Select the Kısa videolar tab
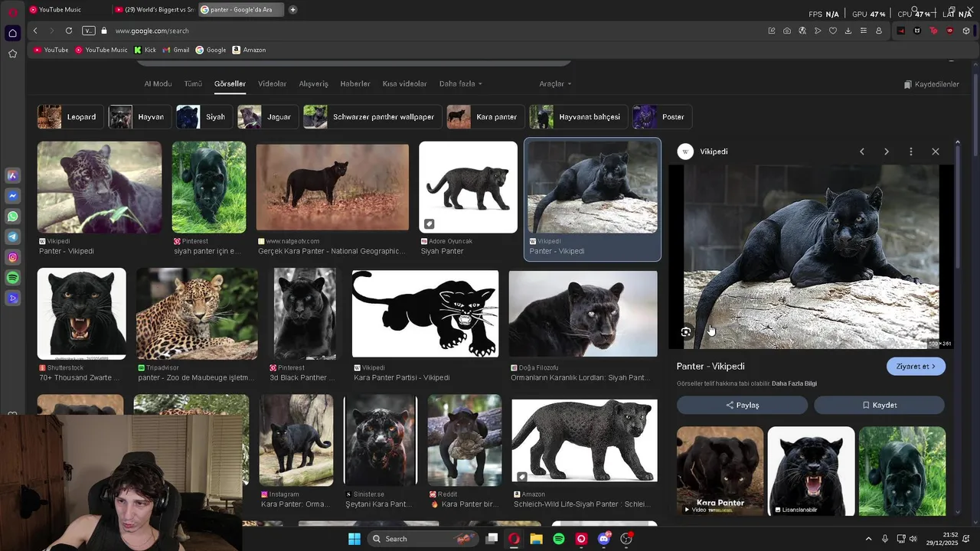Viewport: 980px width, 551px height. tap(405, 83)
